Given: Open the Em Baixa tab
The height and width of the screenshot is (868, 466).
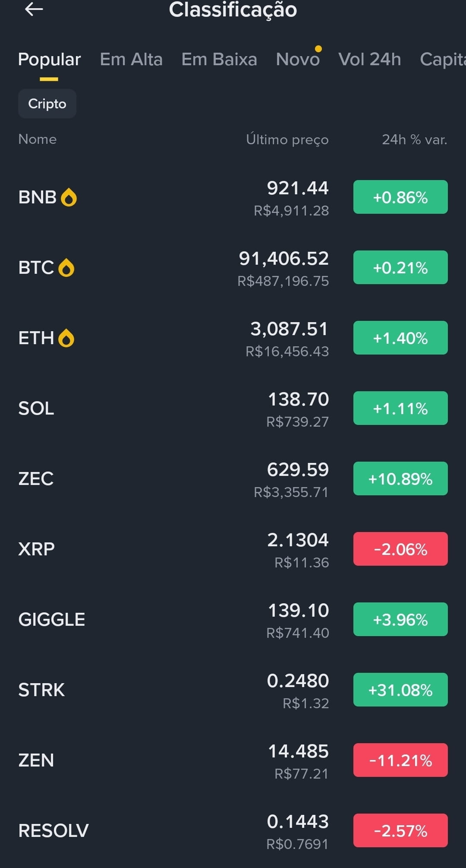Looking at the screenshot, I should (219, 59).
